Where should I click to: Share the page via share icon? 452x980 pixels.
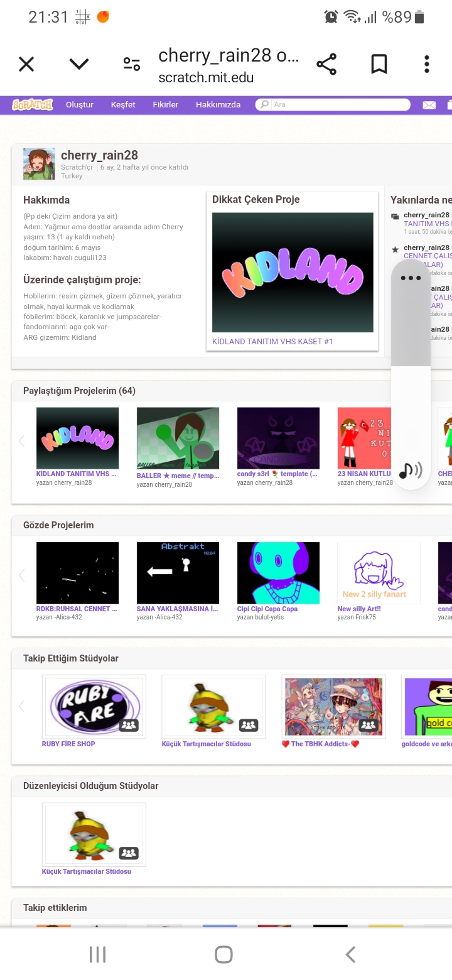click(326, 64)
